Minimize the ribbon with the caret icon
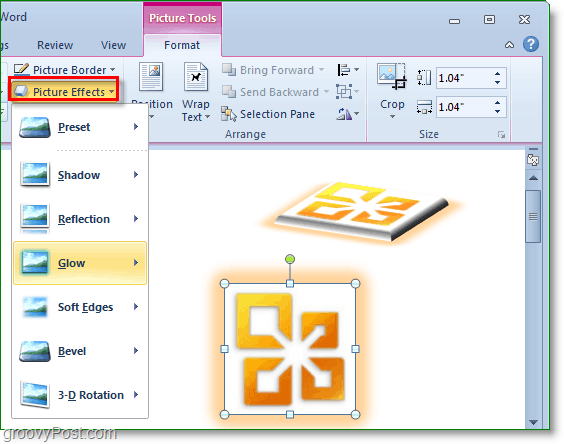 (509, 45)
